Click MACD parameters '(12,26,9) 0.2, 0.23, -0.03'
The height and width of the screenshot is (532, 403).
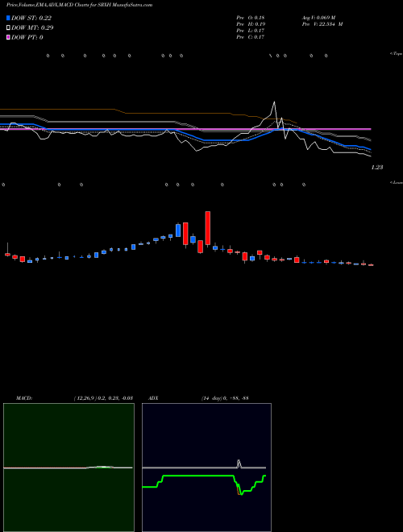point(103,398)
